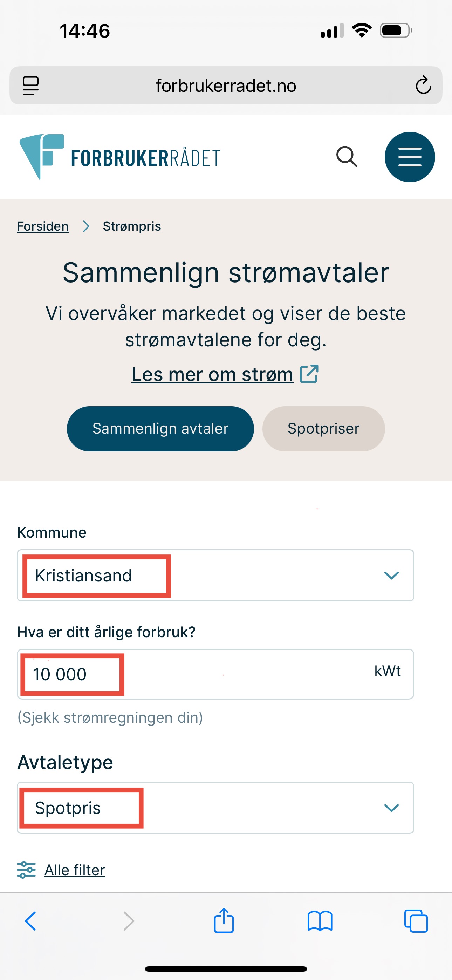Open the Alle filter sliders icon
The height and width of the screenshot is (980, 452).
(x=26, y=870)
